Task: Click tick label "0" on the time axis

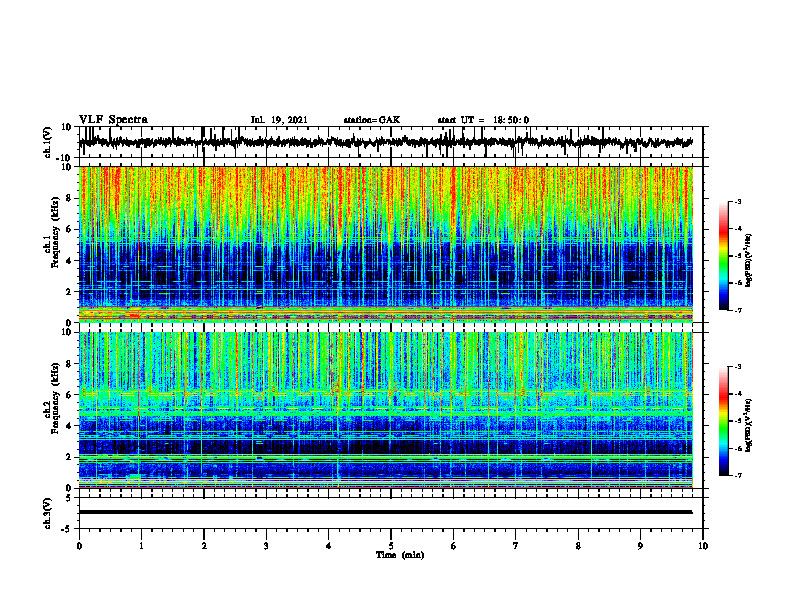Action: pyautogui.click(x=79, y=546)
